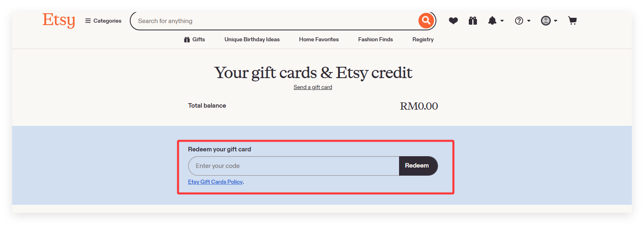Open the help question mark icon
Viewport: 644px width, 225px height.
pyautogui.click(x=519, y=21)
